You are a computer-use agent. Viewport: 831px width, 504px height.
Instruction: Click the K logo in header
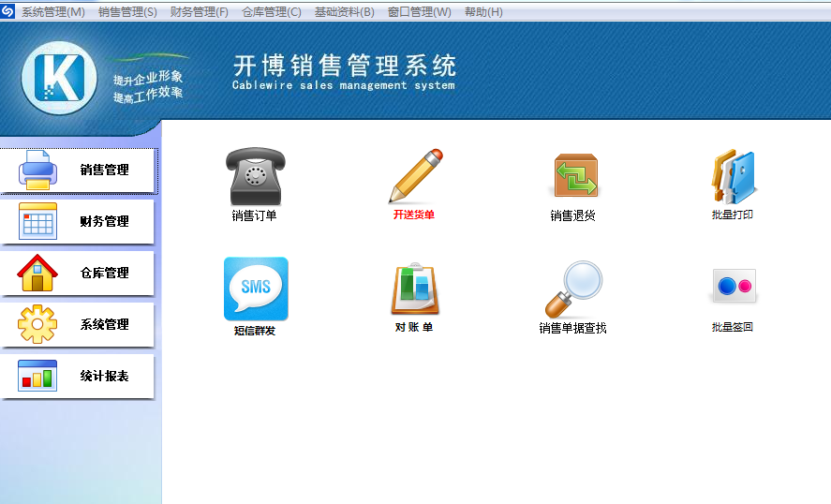click(x=59, y=78)
